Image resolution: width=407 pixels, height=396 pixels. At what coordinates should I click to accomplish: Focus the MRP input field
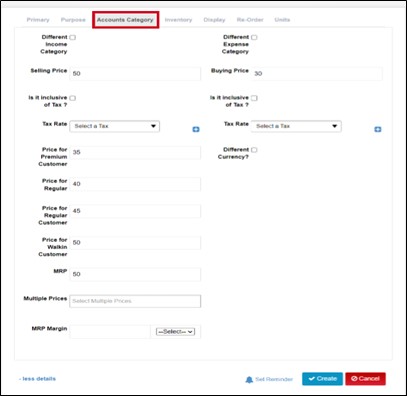pyautogui.click(x=135, y=274)
